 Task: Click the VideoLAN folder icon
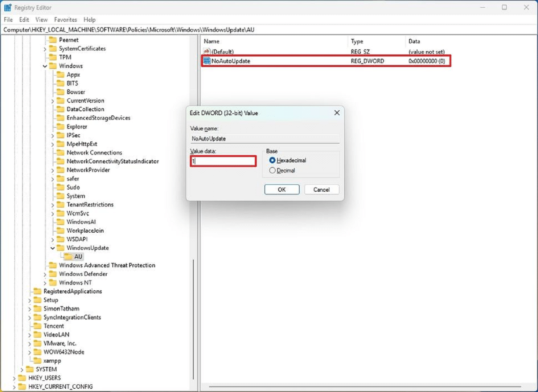(37, 335)
